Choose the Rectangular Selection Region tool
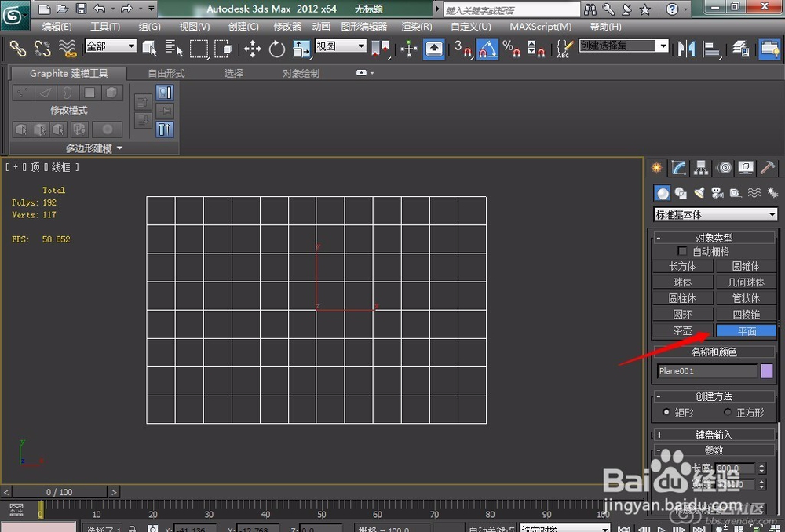 (x=199, y=49)
